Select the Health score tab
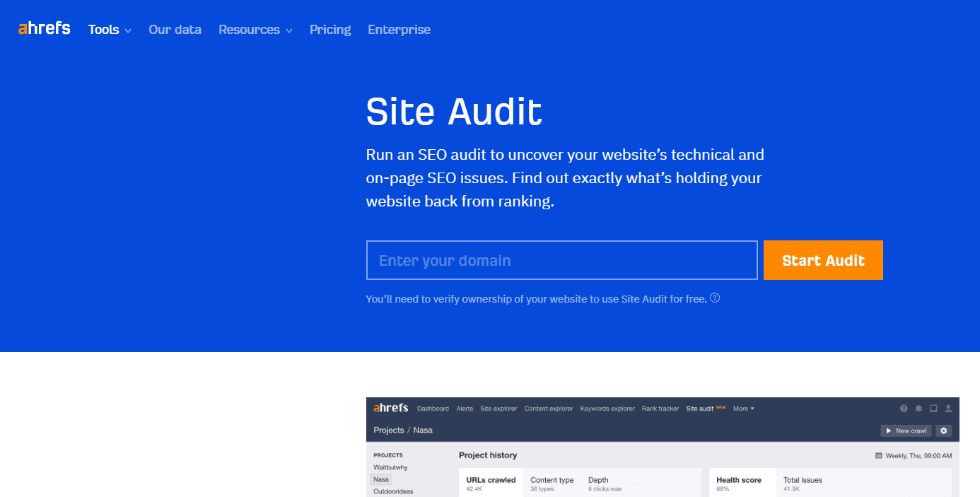The image size is (980, 497). tap(742, 484)
